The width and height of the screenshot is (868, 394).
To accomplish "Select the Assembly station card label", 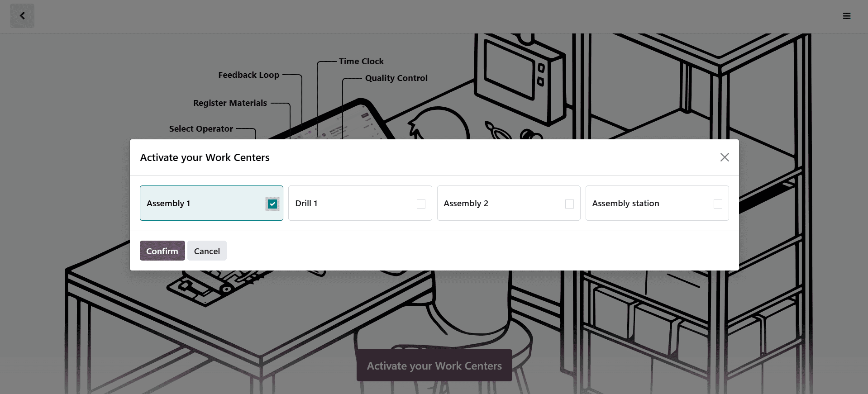I will tap(625, 204).
